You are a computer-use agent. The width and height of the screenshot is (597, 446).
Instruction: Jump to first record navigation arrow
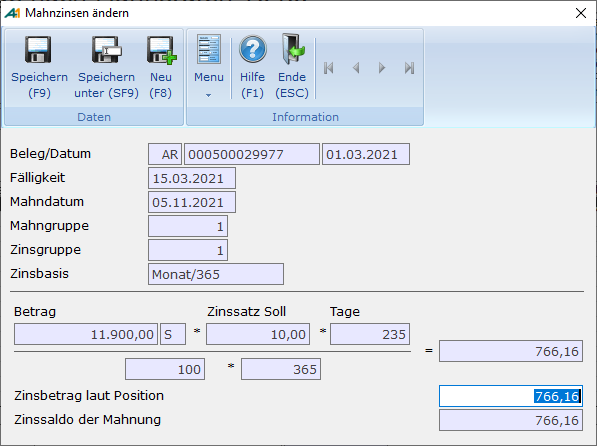[329, 68]
